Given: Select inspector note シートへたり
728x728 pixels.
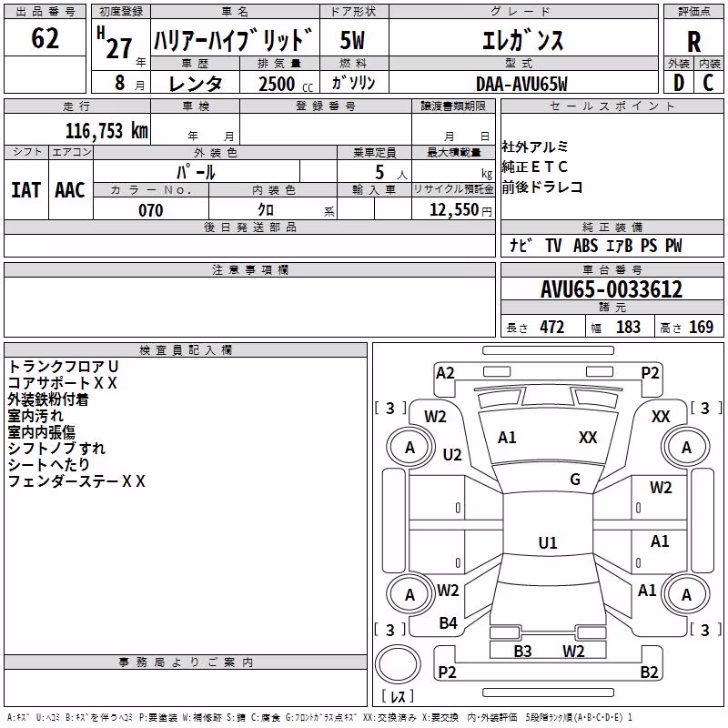Looking at the screenshot, I should (49, 464).
